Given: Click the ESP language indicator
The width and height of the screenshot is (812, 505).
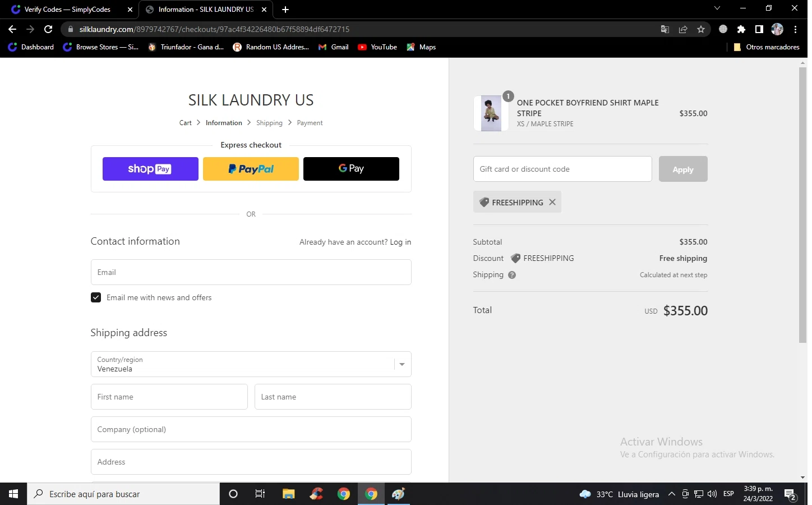Looking at the screenshot, I should point(728,494).
